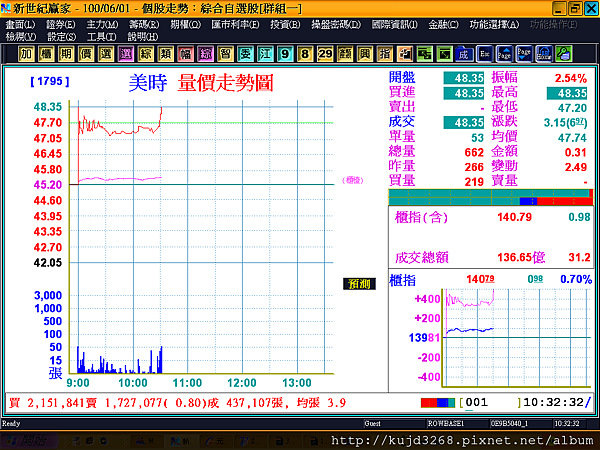
Task: Click the clock reading 10:32:32
Action: point(553,402)
